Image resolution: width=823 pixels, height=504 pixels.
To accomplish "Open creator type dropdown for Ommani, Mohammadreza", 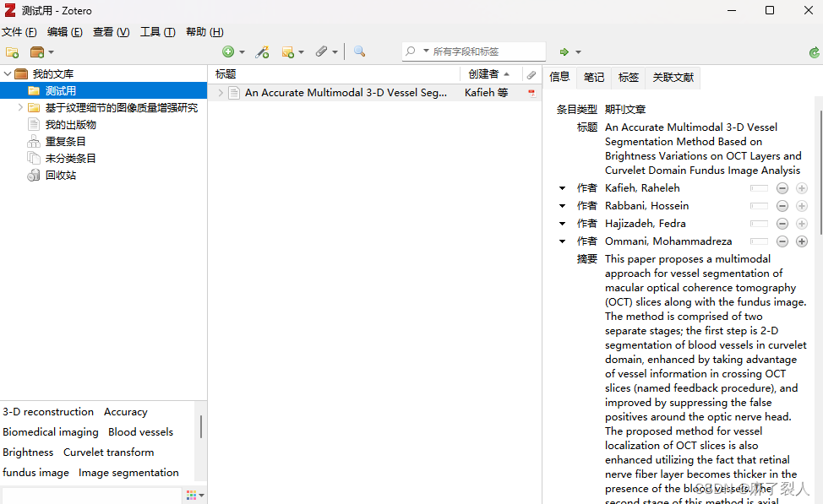I will tap(562, 241).
